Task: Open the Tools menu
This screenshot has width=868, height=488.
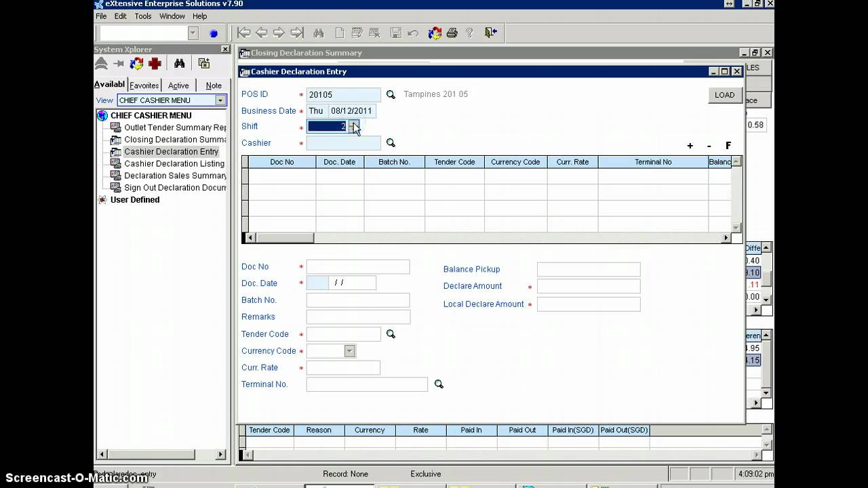Action: pos(143,16)
